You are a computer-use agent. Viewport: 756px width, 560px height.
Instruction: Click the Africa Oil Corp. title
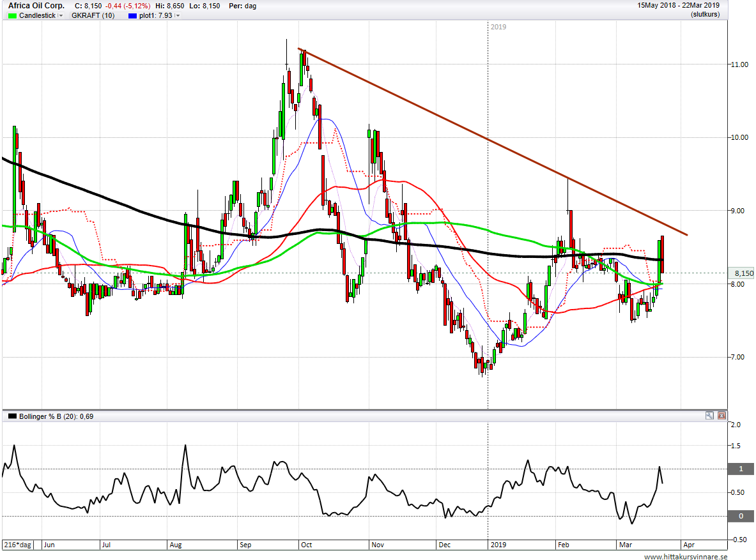click(x=36, y=6)
